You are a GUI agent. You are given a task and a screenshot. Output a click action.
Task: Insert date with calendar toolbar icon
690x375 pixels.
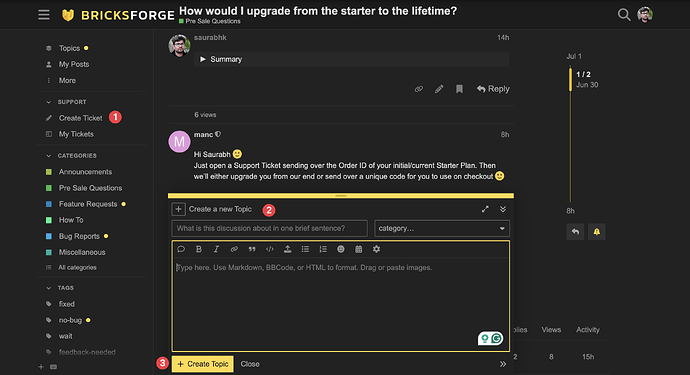(359, 249)
